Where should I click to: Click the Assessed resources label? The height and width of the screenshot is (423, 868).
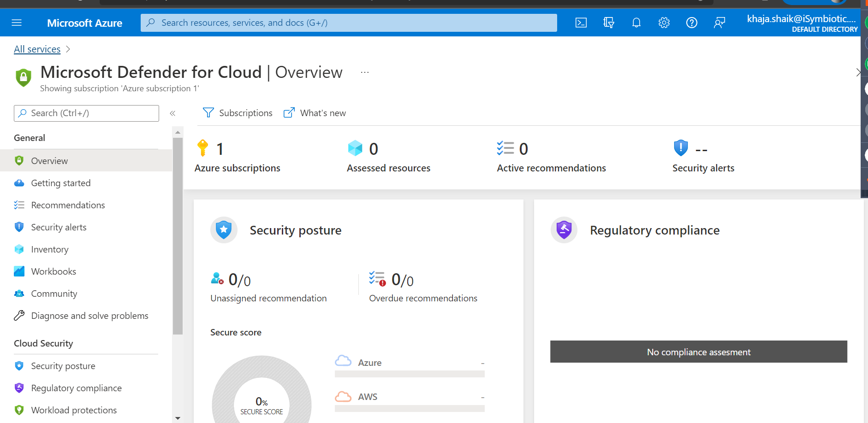pos(388,168)
